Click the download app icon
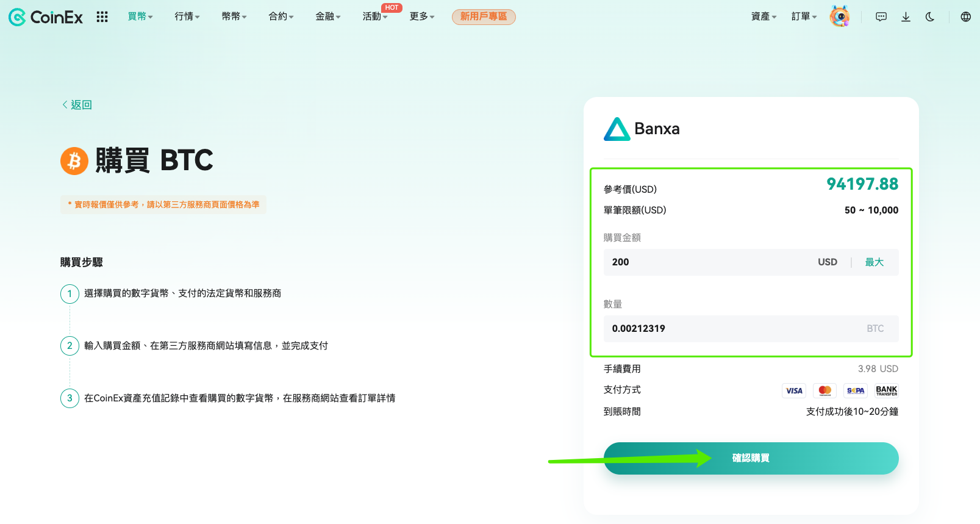The width and height of the screenshot is (980, 524). click(906, 17)
